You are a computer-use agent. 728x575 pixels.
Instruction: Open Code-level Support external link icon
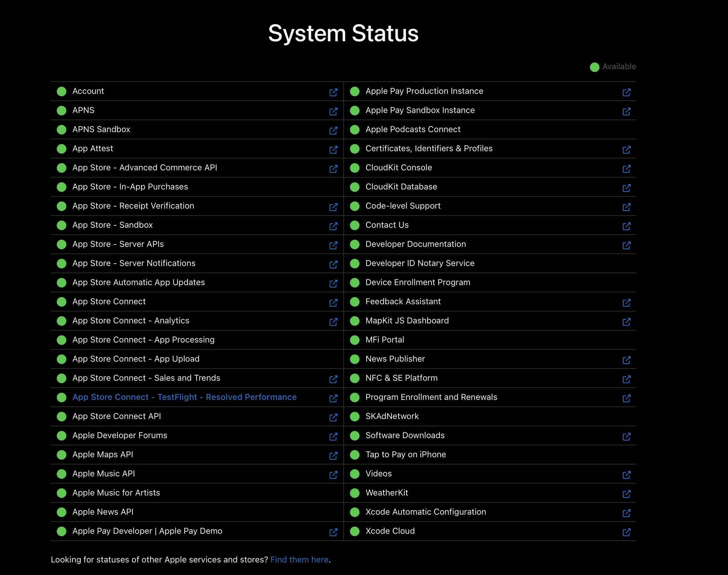point(626,207)
